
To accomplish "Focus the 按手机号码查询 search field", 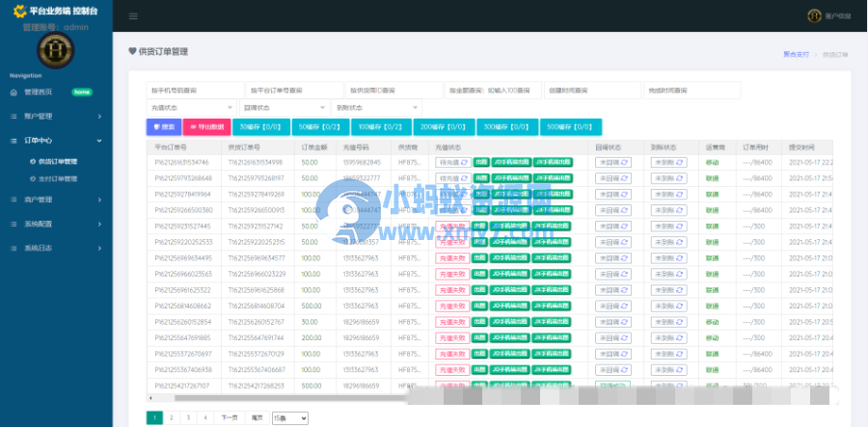I will [x=195, y=91].
